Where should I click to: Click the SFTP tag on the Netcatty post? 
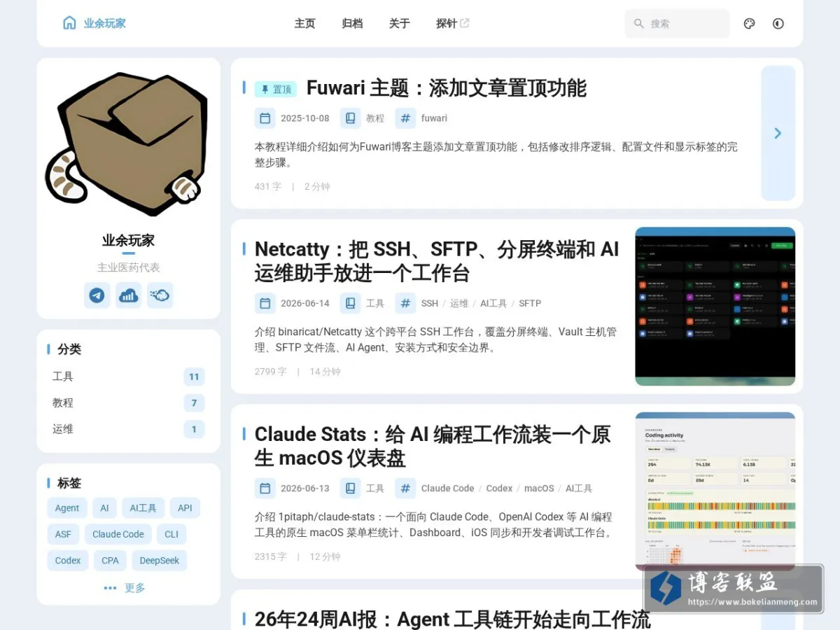530,303
